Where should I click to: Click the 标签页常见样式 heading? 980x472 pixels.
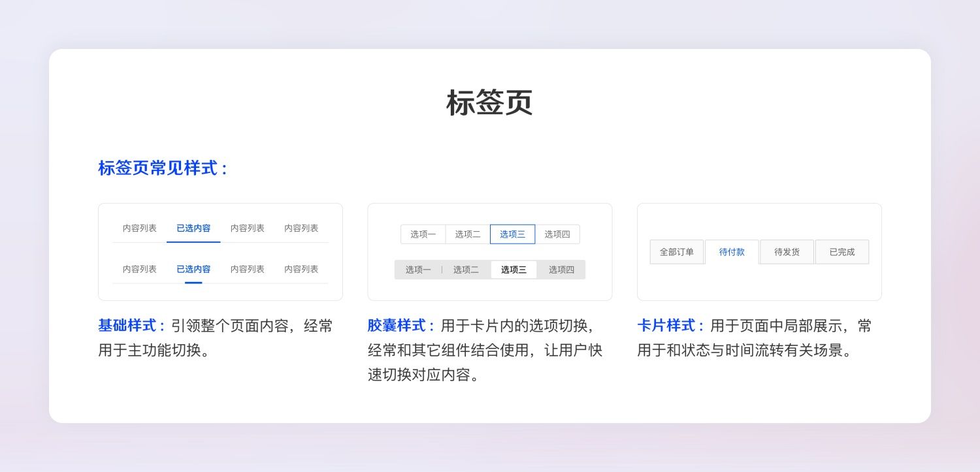[163, 168]
